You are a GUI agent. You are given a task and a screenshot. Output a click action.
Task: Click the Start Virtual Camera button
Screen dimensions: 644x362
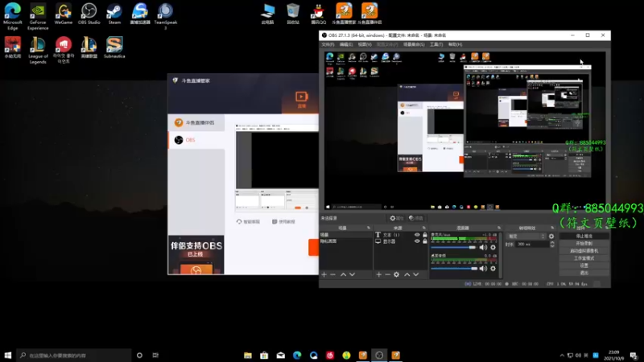[584, 251]
